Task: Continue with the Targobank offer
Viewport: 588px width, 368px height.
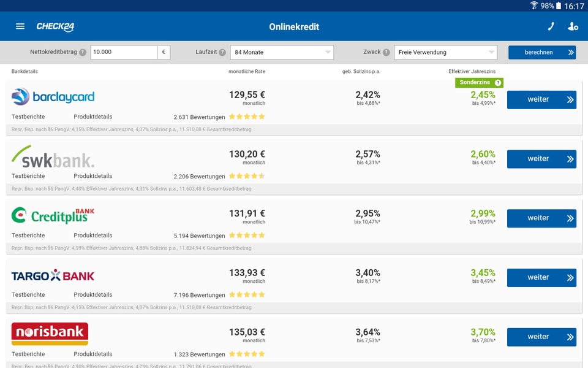Action: point(541,277)
